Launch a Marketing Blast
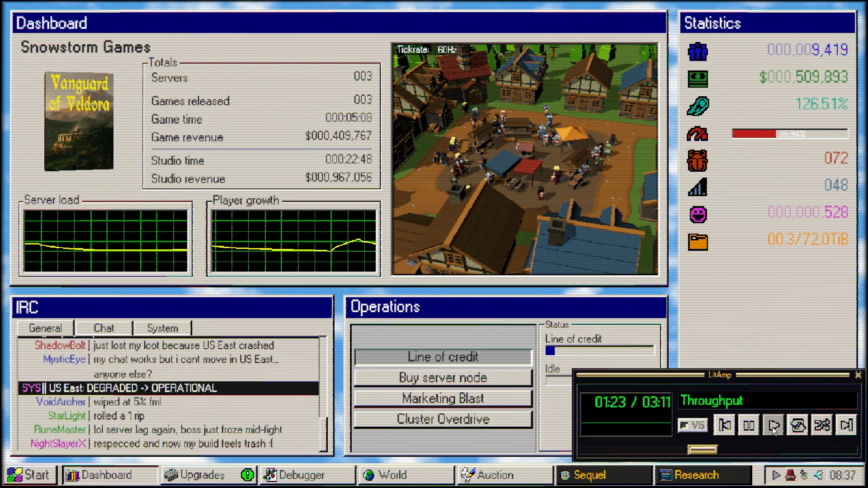This screenshot has width=868, height=488. [x=443, y=398]
